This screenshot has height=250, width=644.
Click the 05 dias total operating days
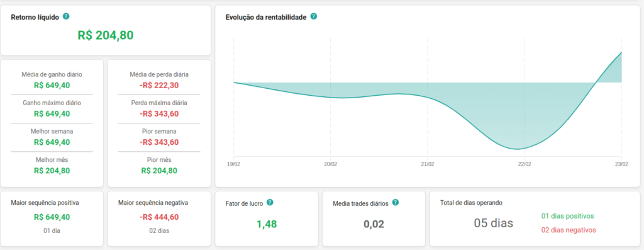pyautogui.click(x=494, y=224)
